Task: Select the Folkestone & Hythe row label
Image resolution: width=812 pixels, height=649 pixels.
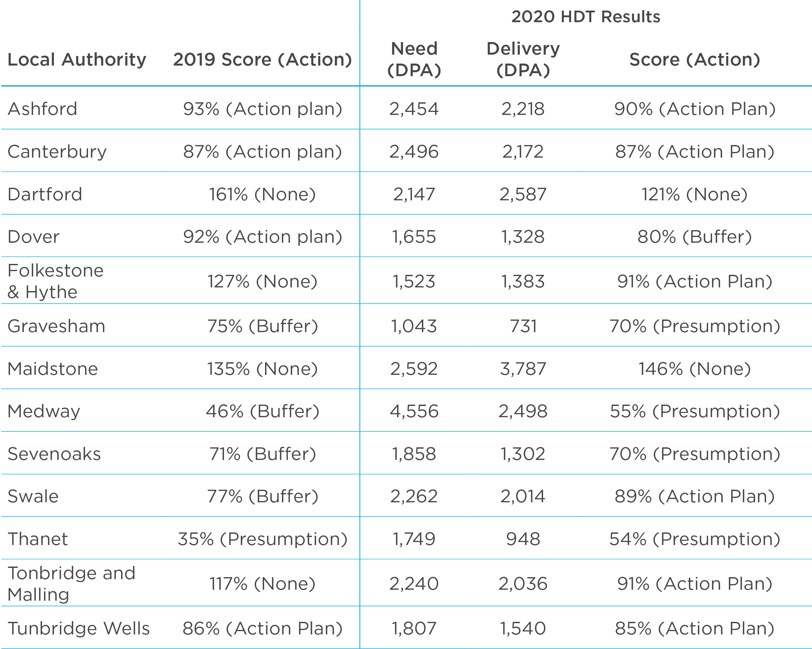Action: click(x=55, y=281)
